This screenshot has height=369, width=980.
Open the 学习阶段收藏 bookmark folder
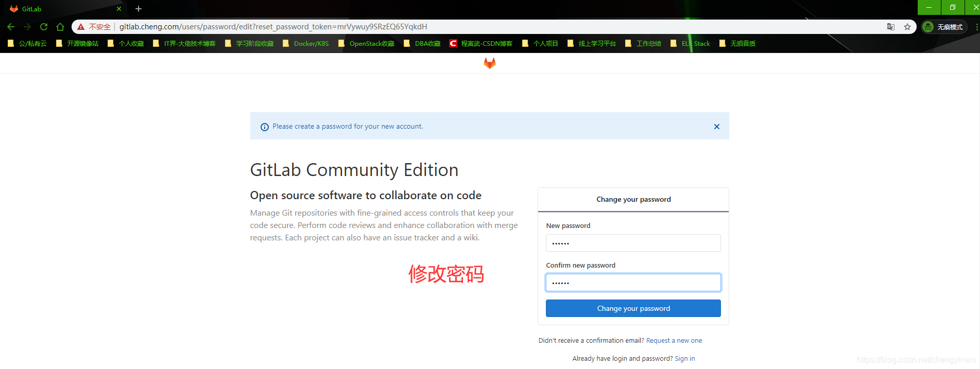249,44
